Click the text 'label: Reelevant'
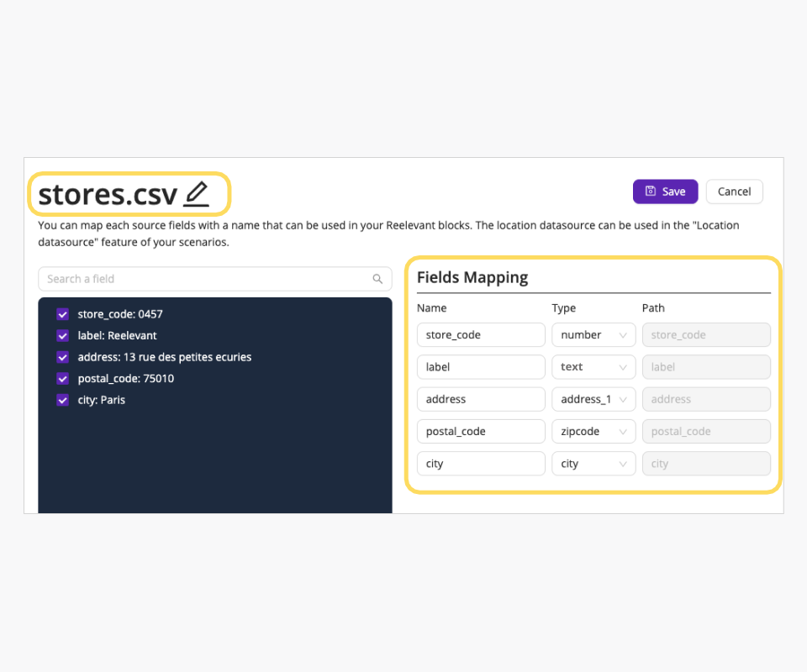The height and width of the screenshot is (672, 807). click(x=117, y=336)
